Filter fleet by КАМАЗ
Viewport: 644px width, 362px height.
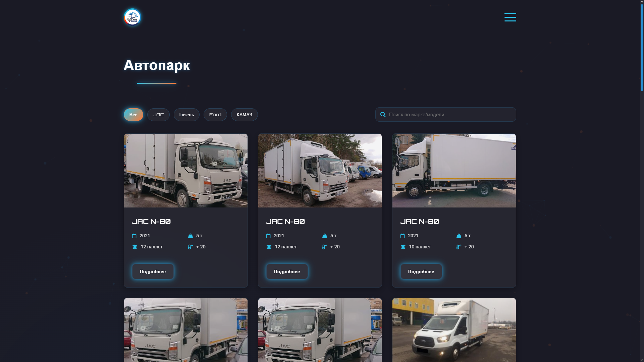click(x=245, y=115)
